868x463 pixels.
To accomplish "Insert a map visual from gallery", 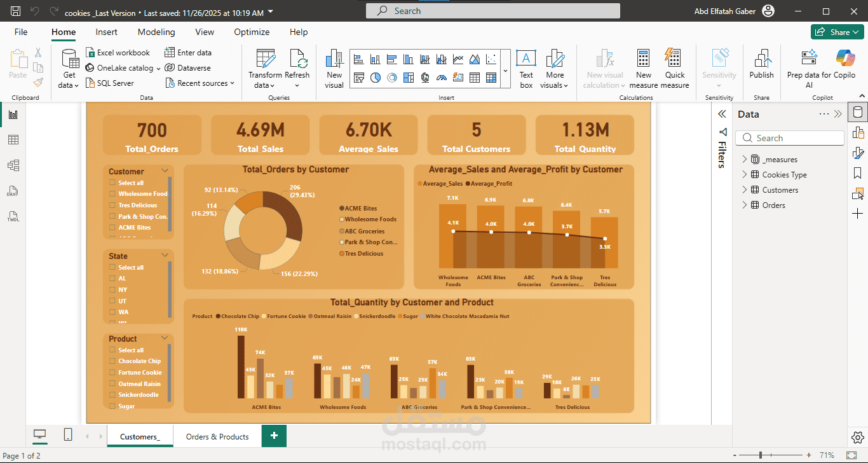I will pos(424,78).
